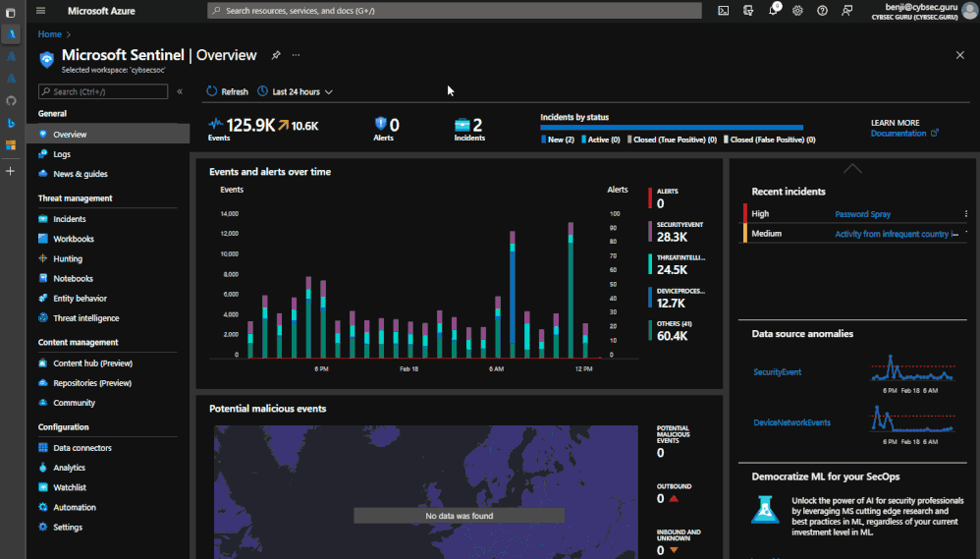
Task: Click the Closed (True Positive) legend item
Action: coord(672,140)
